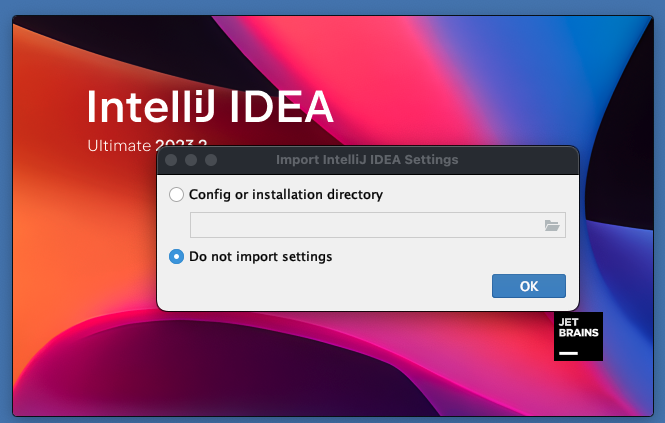
Task: Click the Ultimate edition label on splash
Action: tap(119, 146)
